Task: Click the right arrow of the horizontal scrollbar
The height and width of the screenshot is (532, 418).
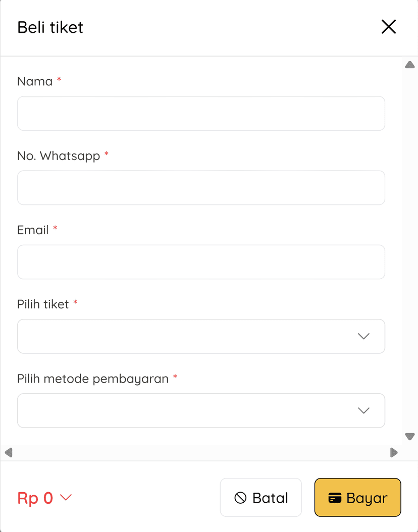Action: coord(394,452)
